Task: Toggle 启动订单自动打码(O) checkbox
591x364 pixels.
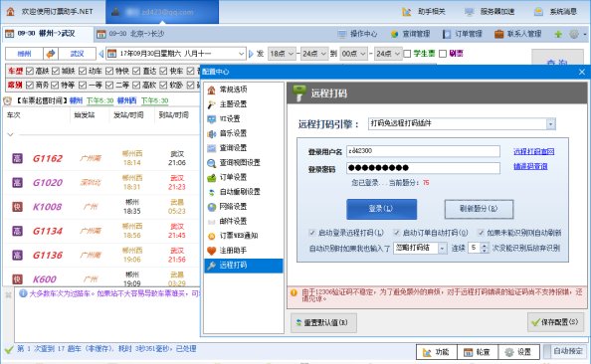Action: 397,233
